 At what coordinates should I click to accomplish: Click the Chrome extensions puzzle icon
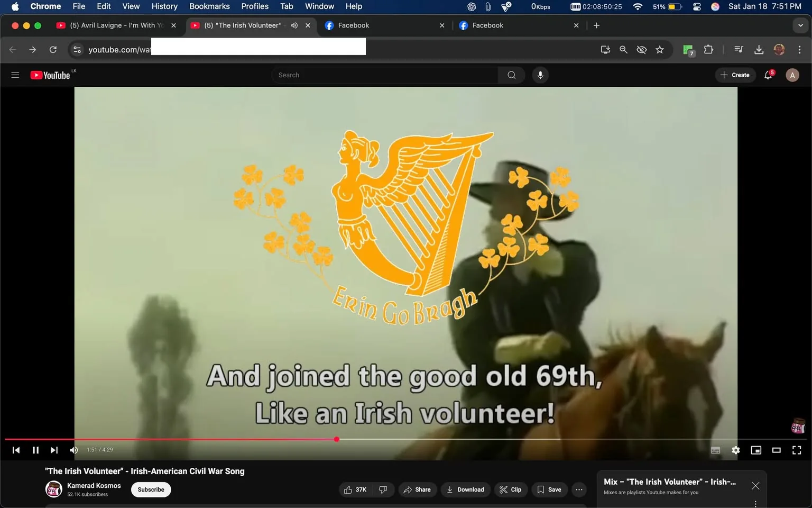[x=708, y=49]
